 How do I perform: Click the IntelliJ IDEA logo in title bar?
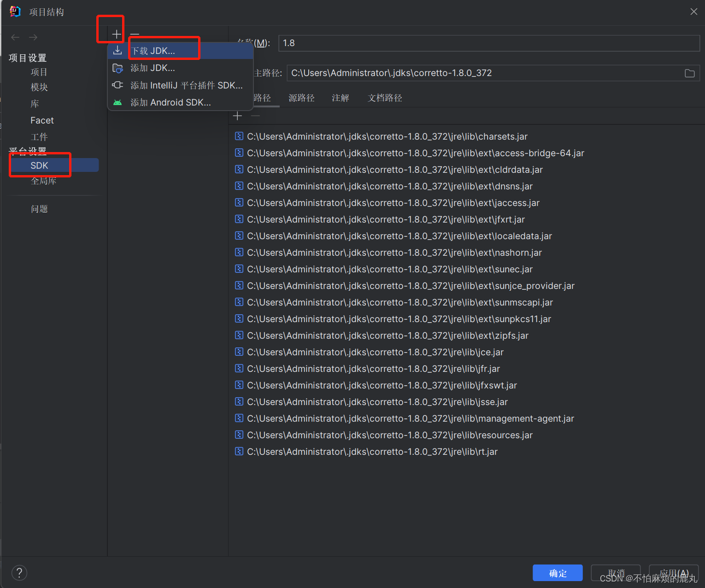point(15,12)
